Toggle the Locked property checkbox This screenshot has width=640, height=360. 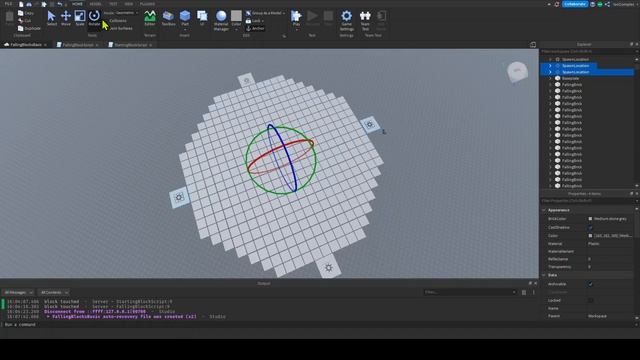(590, 300)
